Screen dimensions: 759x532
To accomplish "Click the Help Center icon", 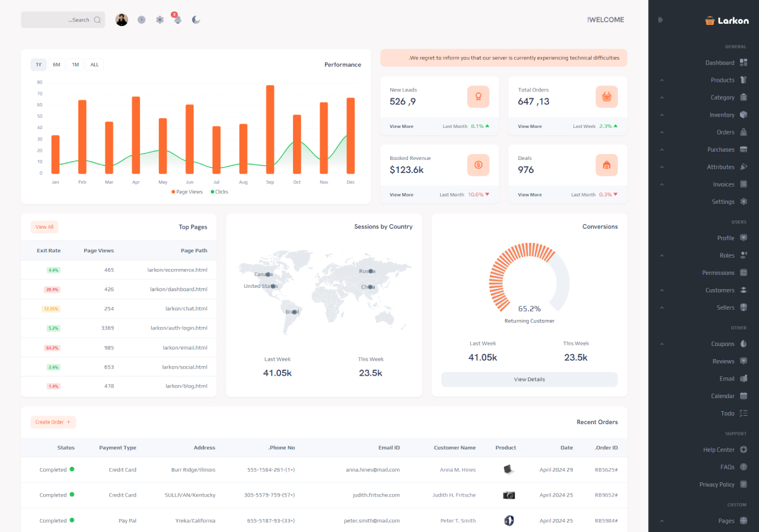I will [744, 450].
